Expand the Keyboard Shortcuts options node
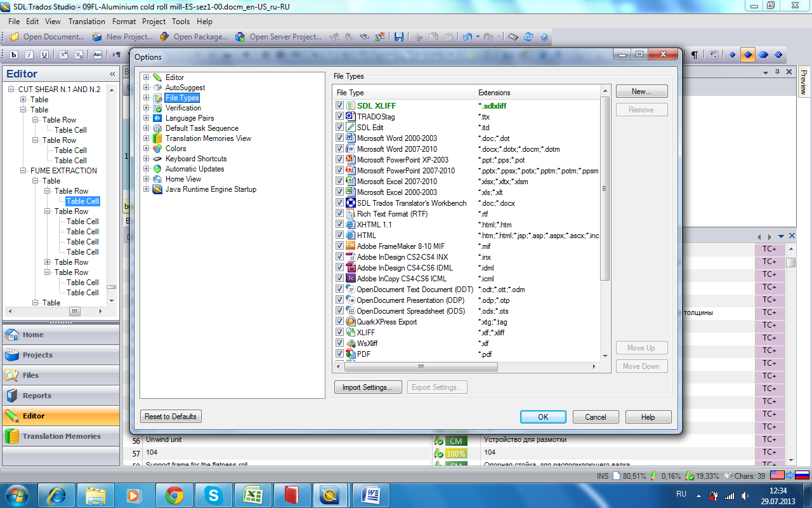This screenshot has height=508, width=812. [x=147, y=159]
